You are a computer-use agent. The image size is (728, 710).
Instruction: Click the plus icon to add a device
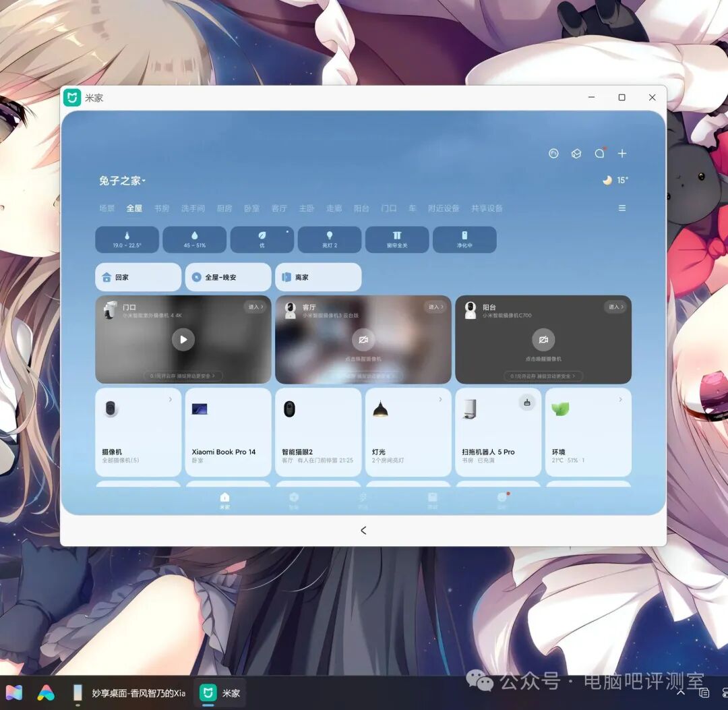point(621,154)
